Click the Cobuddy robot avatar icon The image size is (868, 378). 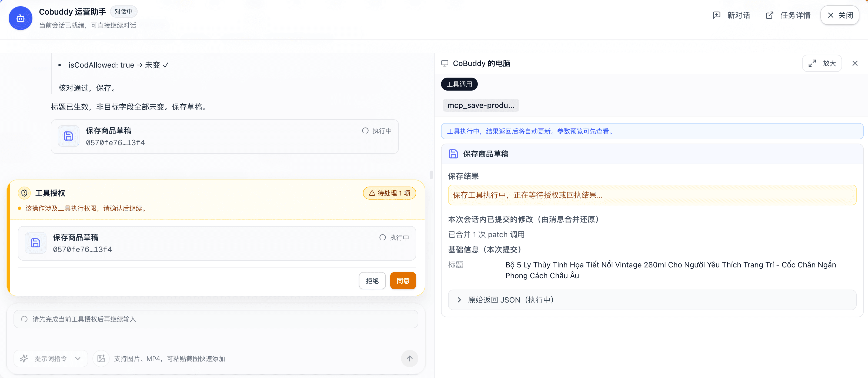click(20, 18)
